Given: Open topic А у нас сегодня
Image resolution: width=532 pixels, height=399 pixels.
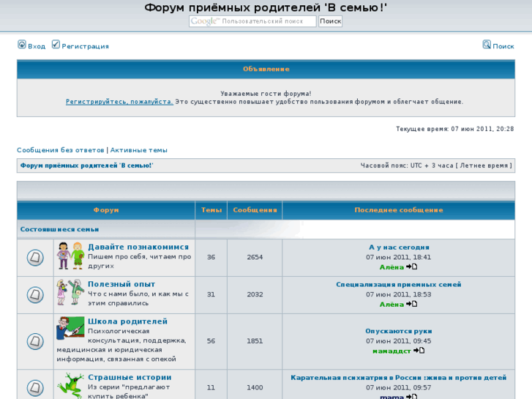Looking at the screenshot, I should pos(399,247).
